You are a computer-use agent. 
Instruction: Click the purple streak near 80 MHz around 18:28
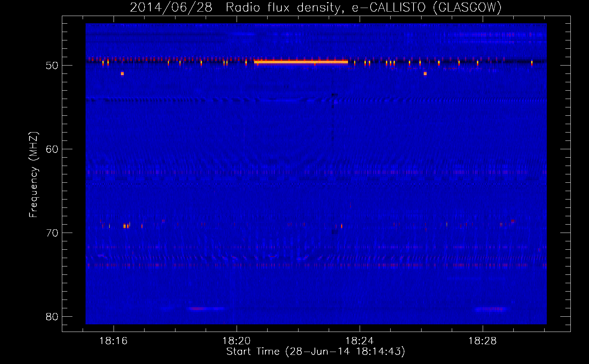click(491, 309)
